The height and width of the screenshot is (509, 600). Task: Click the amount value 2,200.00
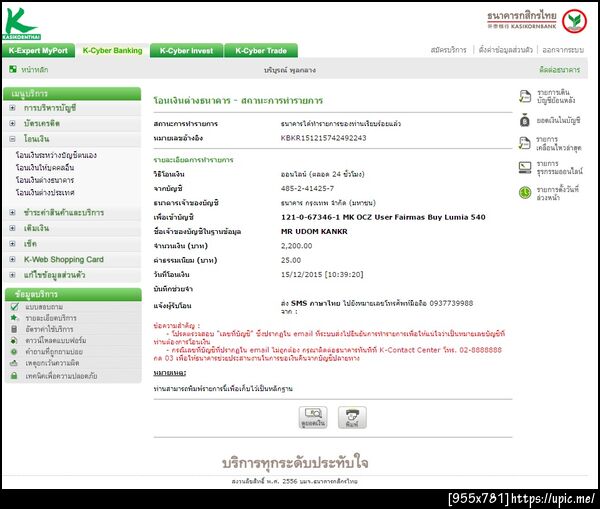[x=297, y=246]
